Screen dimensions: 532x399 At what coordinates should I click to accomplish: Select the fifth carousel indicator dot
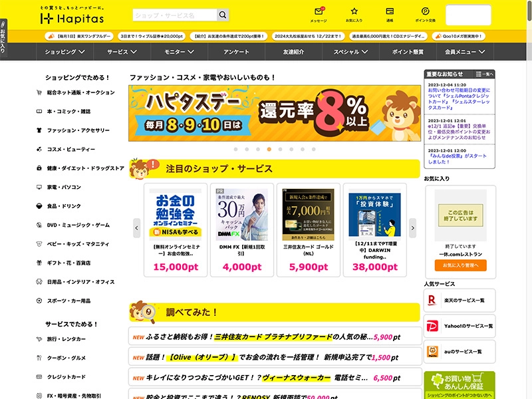point(280,149)
